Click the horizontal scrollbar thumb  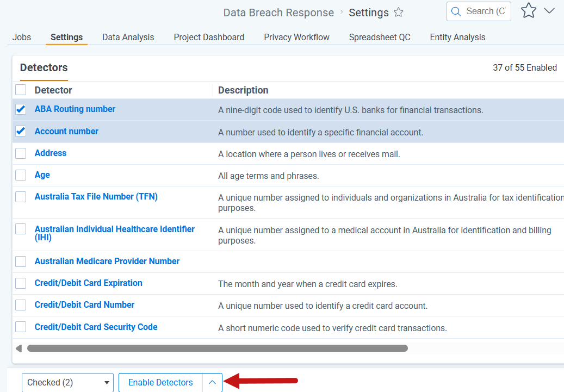click(217, 348)
